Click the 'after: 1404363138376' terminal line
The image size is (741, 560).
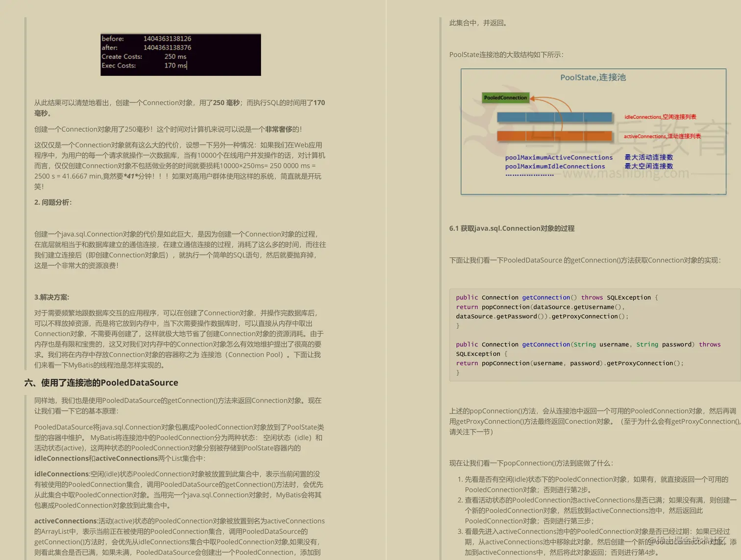(147, 48)
